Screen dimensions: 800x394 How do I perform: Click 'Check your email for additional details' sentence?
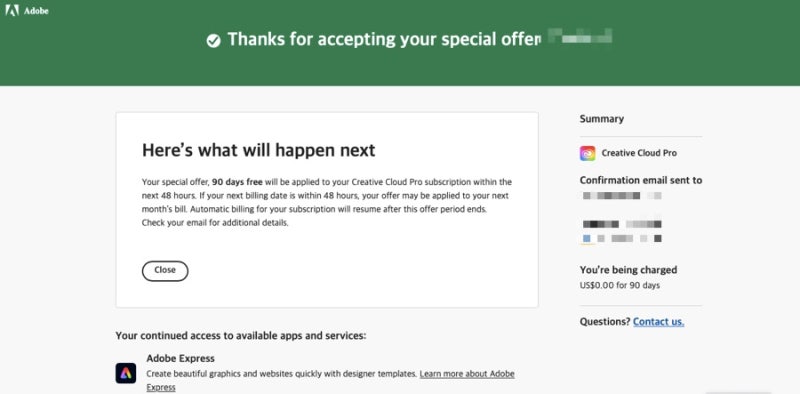point(215,223)
